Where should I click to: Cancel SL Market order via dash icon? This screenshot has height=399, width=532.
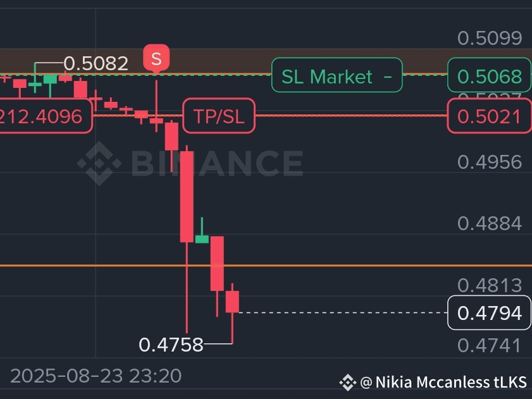click(x=388, y=77)
